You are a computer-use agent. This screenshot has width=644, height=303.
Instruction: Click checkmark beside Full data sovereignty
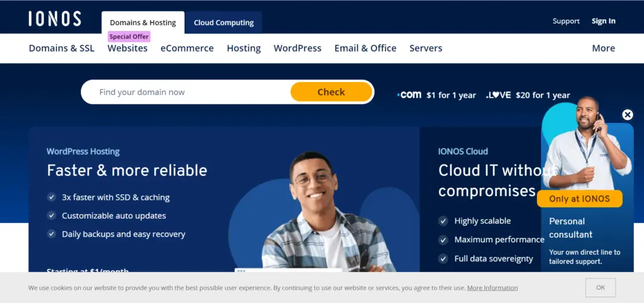[443, 259]
